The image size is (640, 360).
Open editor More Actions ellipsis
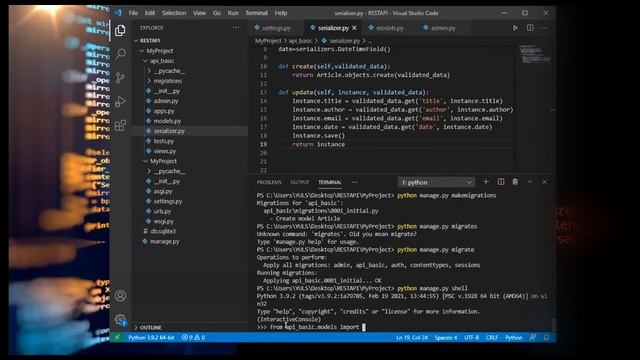tap(544, 28)
